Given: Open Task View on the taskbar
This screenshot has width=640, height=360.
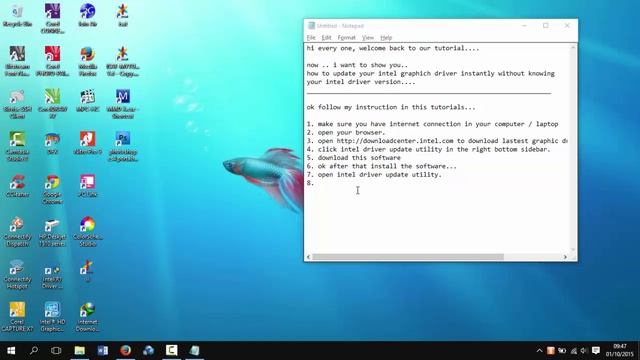Looking at the screenshot, I should click(56, 351).
